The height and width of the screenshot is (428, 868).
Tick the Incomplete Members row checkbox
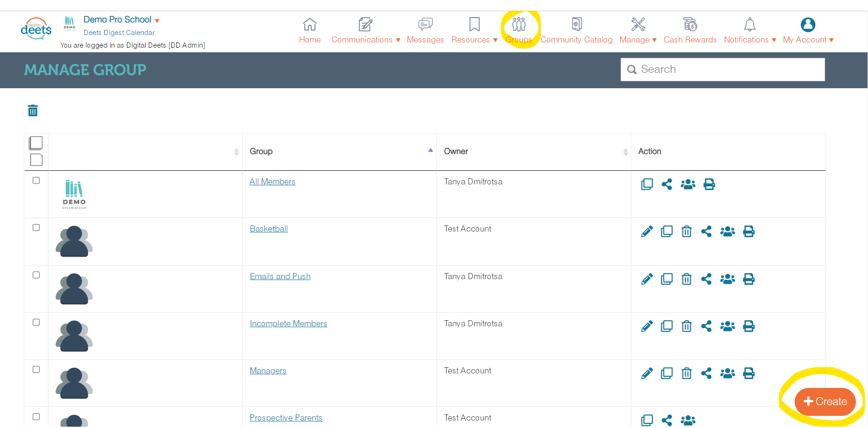[36, 323]
